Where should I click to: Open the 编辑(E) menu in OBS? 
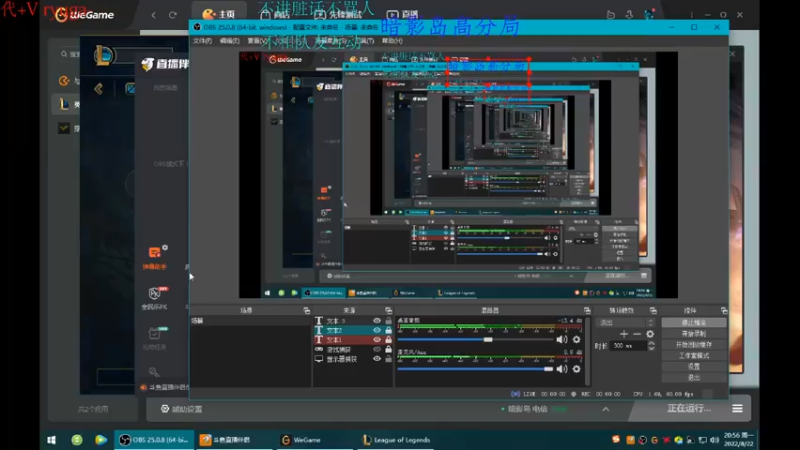coord(229,41)
